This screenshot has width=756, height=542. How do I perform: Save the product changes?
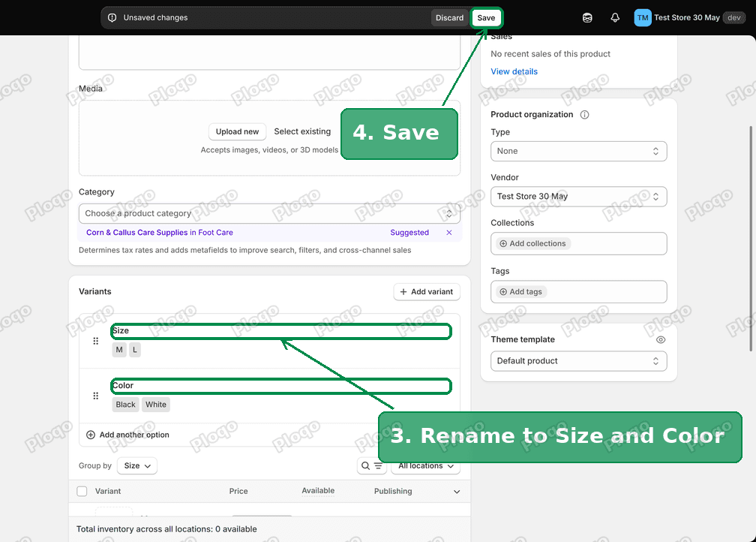[486, 18]
